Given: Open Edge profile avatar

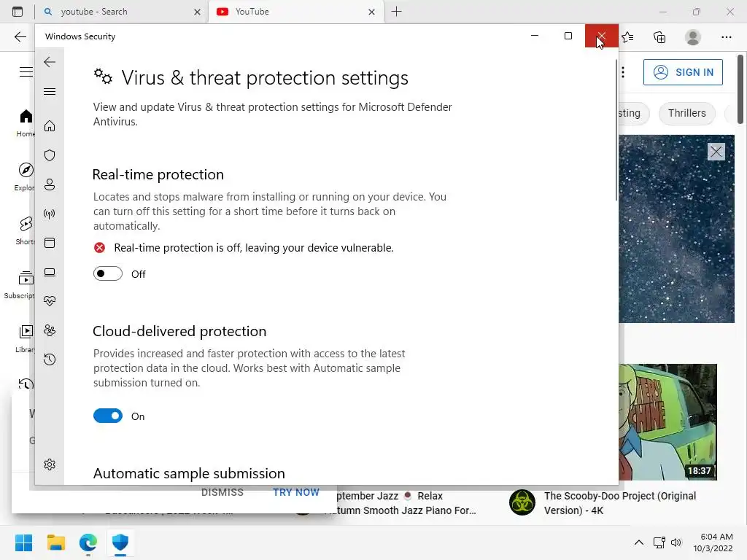Looking at the screenshot, I should (x=693, y=37).
